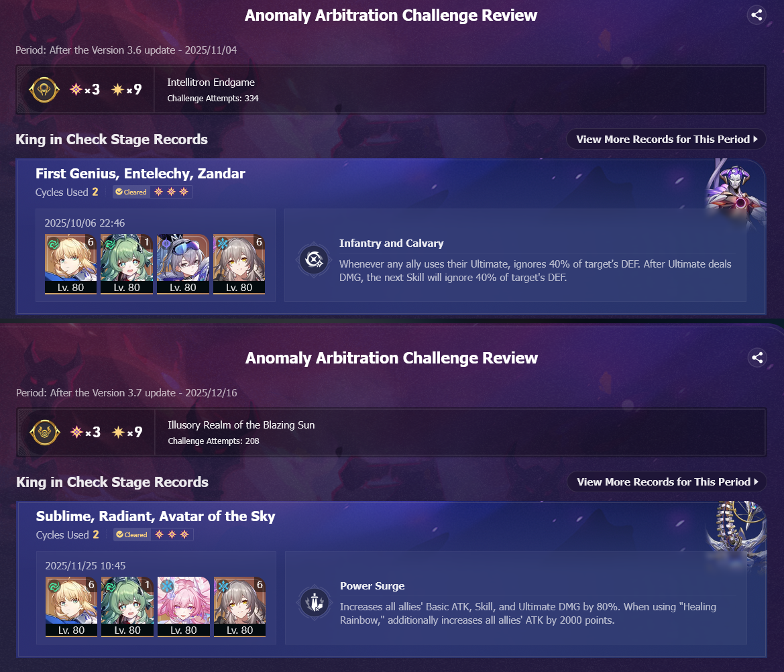This screenshot has width=784, height=672.
Task: Select Illusory Realm of Blazing Sun emblem
Action: (x=44, y=432)
